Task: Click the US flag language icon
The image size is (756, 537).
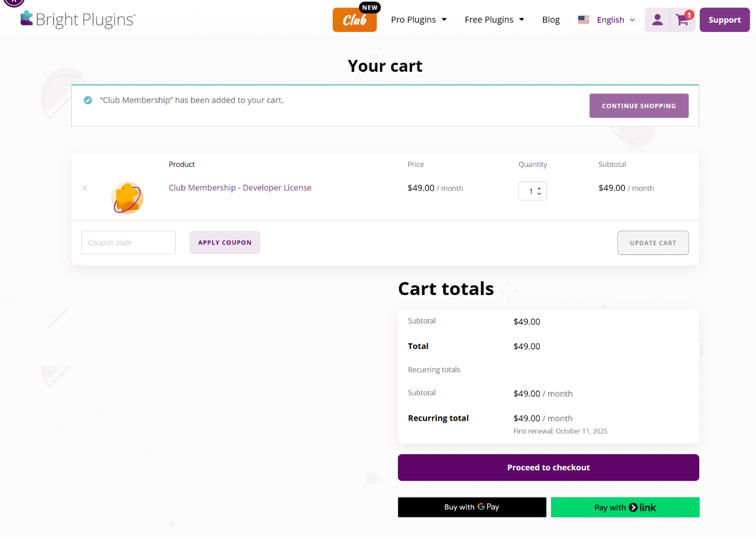Action: (583, 20)
